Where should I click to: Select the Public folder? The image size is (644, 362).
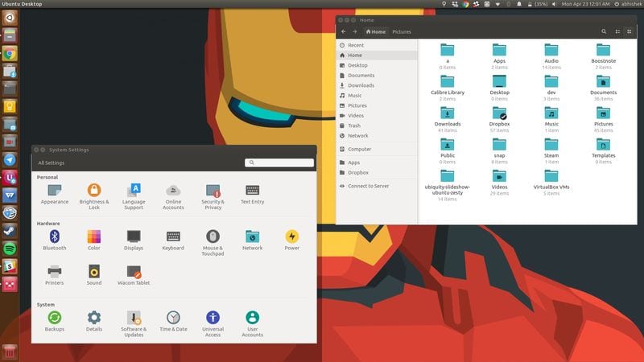pos(448,150)
